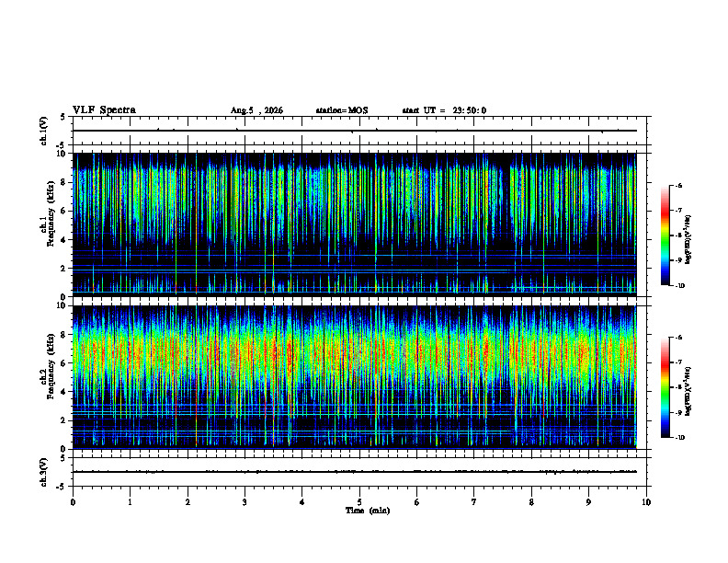728x563 pixels.
Task: Click time axis tick label "7"
Action: point(474,502)
